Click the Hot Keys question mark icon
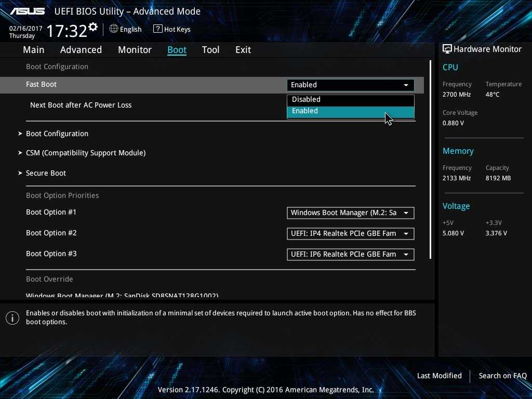Image resolution: width=532 pixels, height=399 pixels. coord(157,29)
